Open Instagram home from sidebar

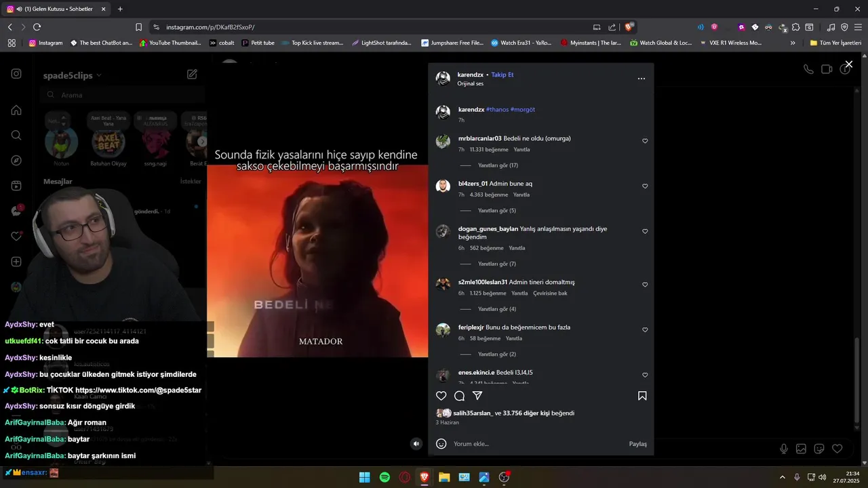pos(16,110)
